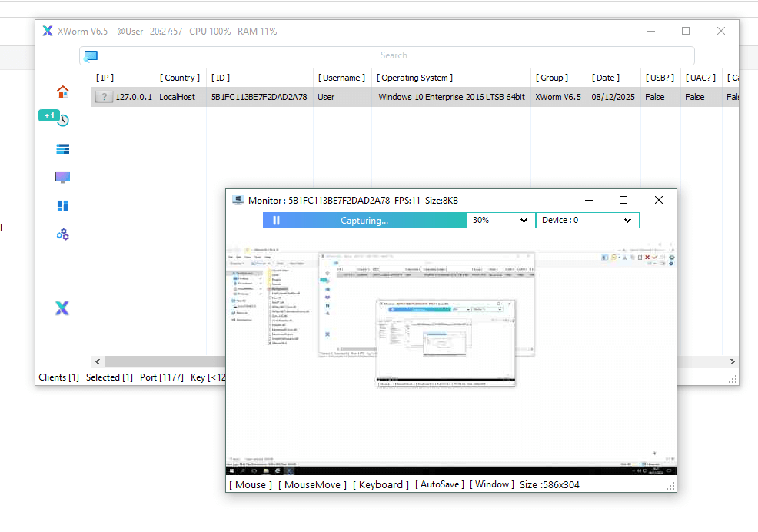Image resolution: width=758 pixels, height=532 pixels.
Task: Open the 30% quality dropdown
Action: click(x=500, y=220)
